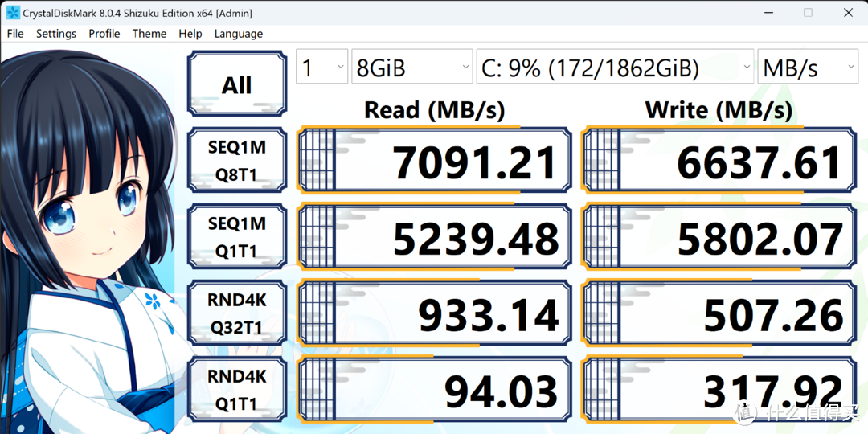Start the RND4K Q32T1 test
Image resolution: width=868 pixels, height=434 pixels.
coord(237,313)
